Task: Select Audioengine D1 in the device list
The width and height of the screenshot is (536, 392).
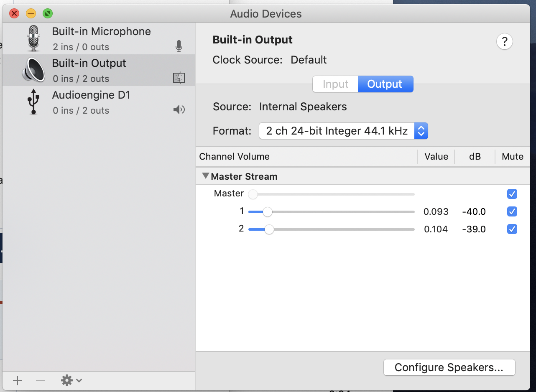Action: [x=91, y=95]
